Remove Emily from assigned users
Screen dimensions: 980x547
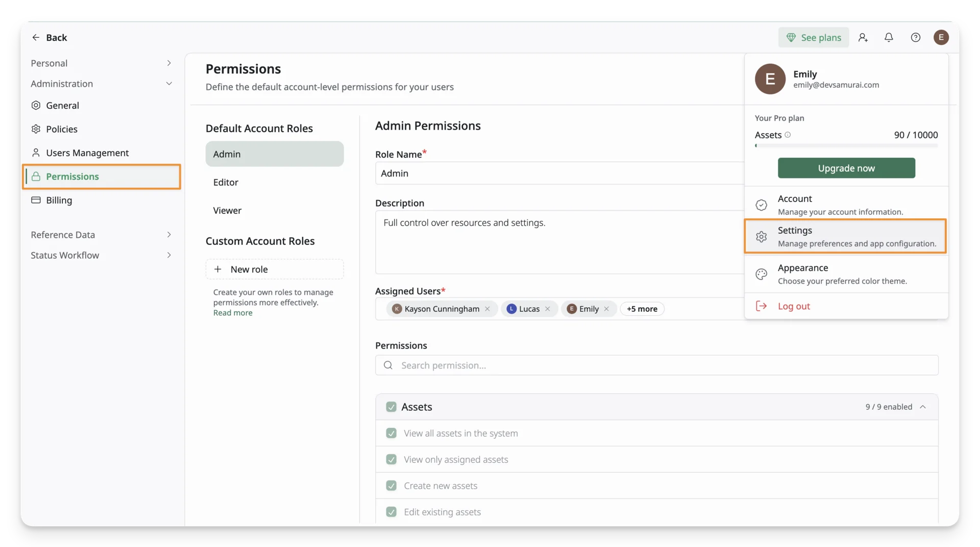pos(606,309)
